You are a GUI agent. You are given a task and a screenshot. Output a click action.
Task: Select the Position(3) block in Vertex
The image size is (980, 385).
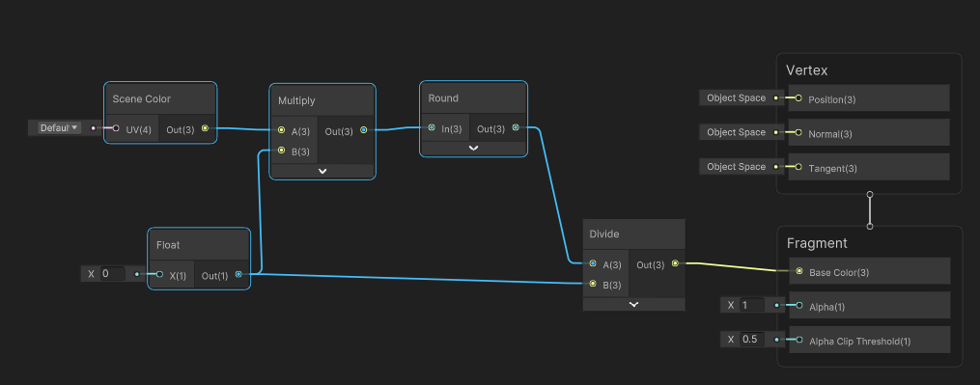tap(869, 98)
